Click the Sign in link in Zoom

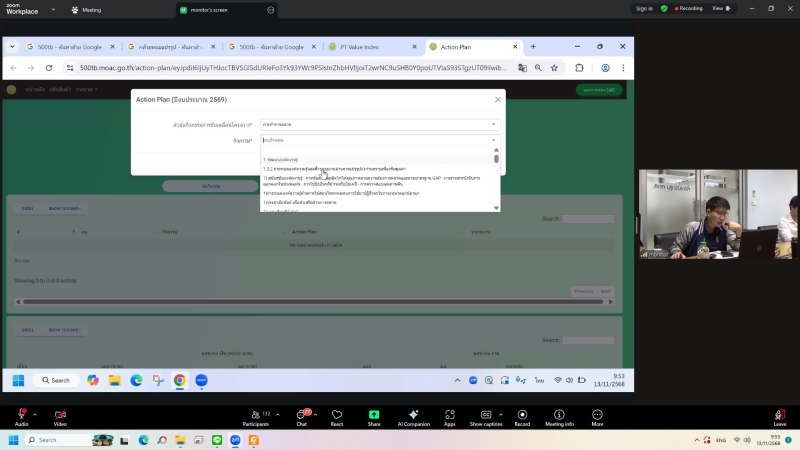644,8
